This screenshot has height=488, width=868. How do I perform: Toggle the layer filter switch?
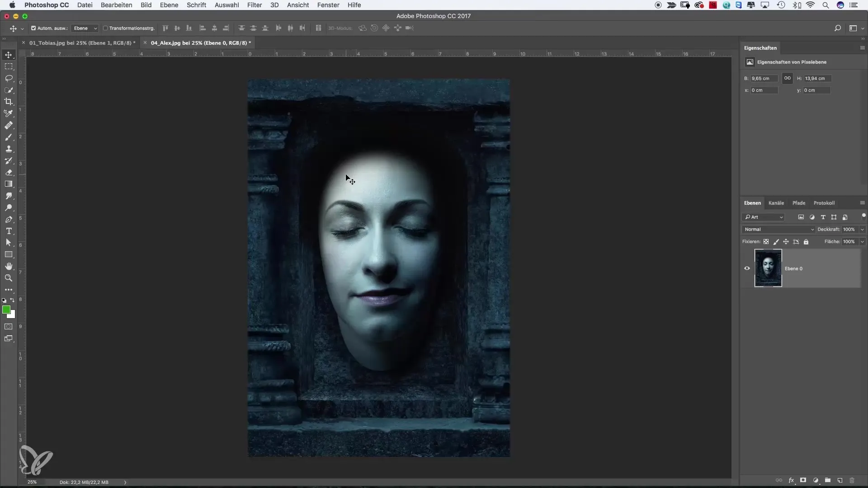pyautogui.click(x=863, y=216)
